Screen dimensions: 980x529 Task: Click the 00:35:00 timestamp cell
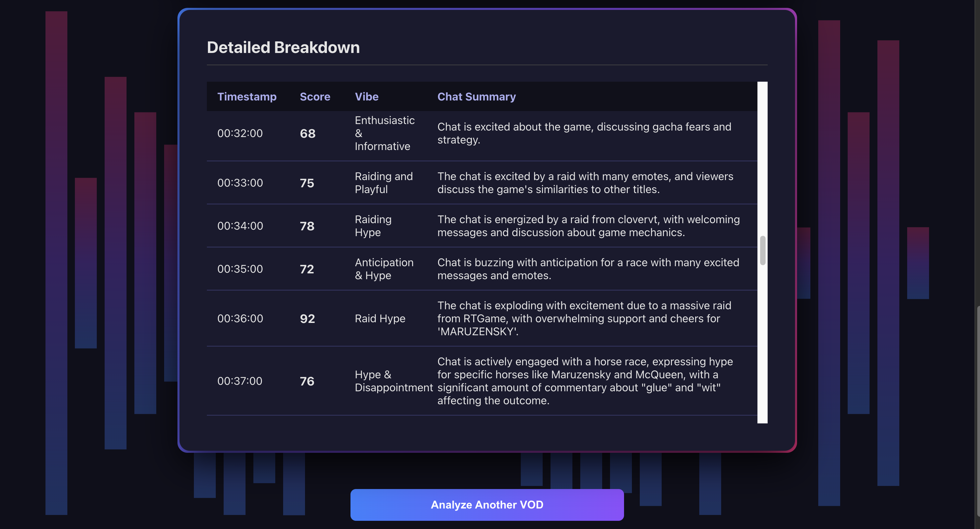click(x=240, y=269)
